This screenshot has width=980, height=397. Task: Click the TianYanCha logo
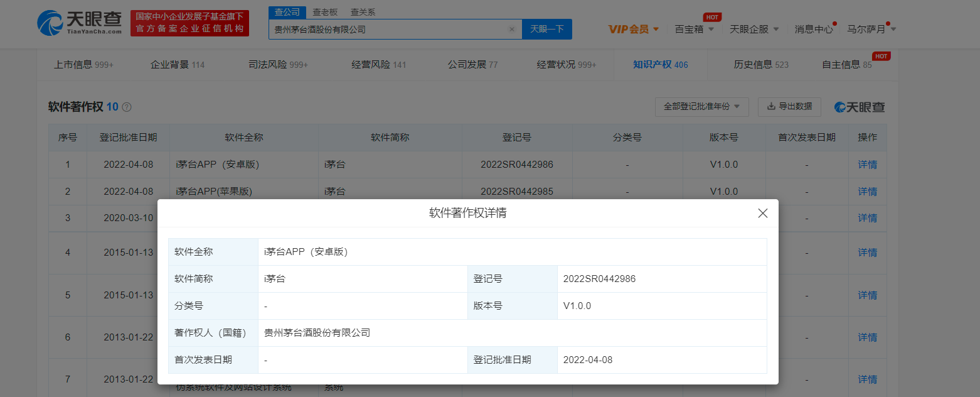[x=80, y=23]
